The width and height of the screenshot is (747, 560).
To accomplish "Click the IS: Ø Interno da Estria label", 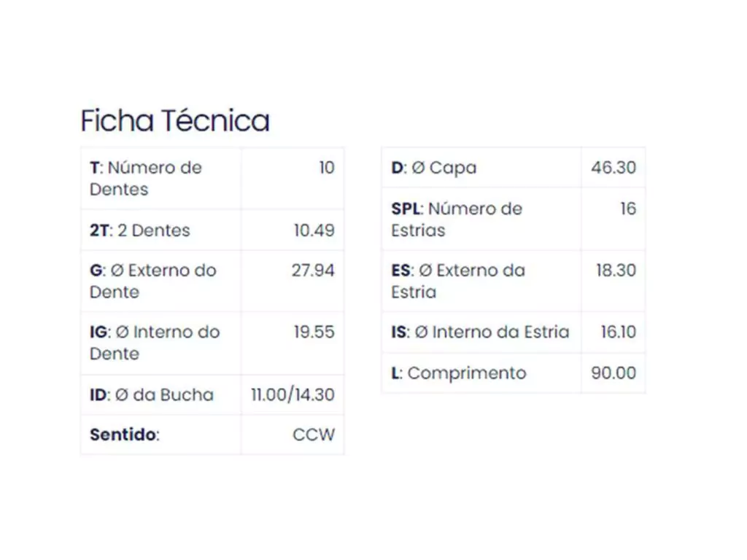I will click(x=480, y=332).
